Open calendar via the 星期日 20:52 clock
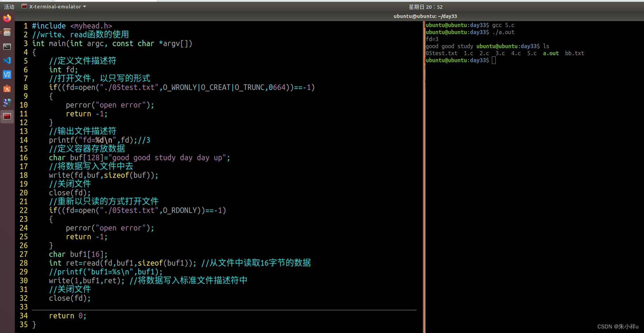The width and height of the screenshot is (644, 333). pyautogui.click(x=425, y=6)
